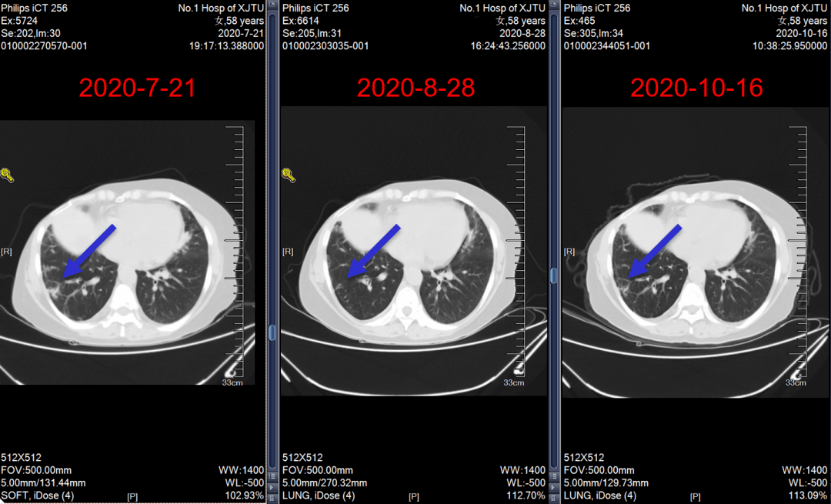Click the WL:-500 window level in right panel

807,482
